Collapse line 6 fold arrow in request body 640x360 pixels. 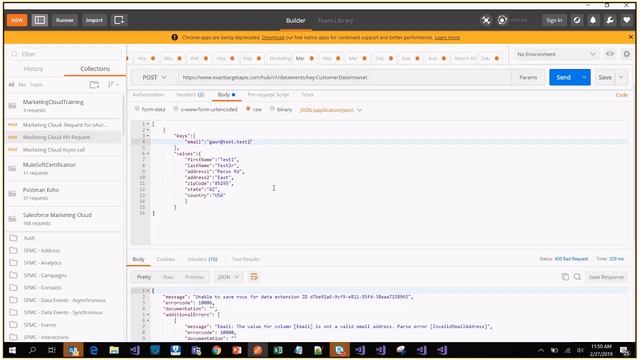point(148,153)
